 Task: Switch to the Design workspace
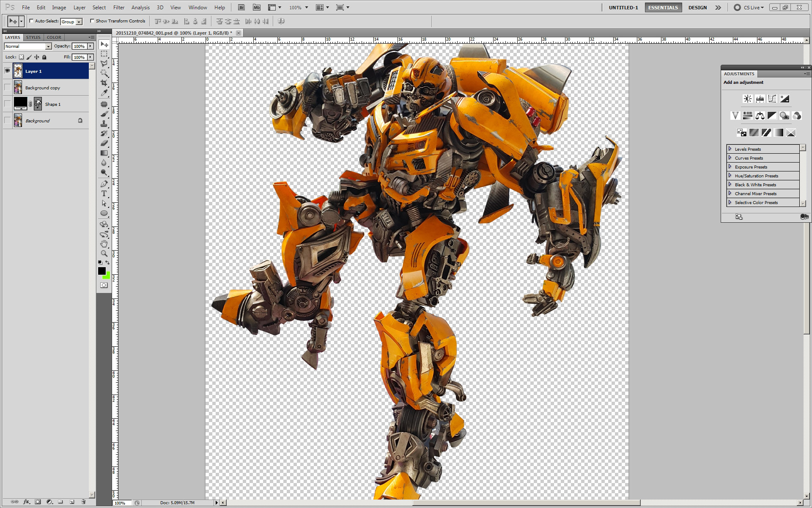[697, 8]
